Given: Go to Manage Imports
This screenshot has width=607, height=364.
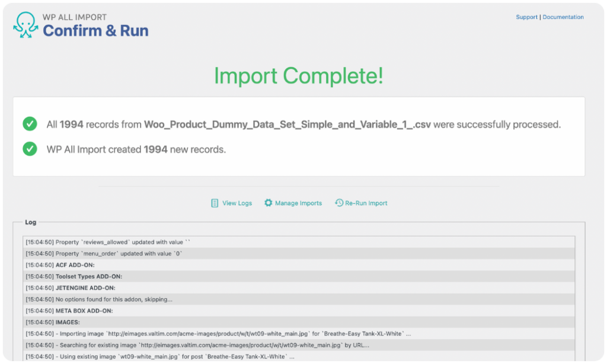Looking at the screenshot, I should [x=298, y=203].
